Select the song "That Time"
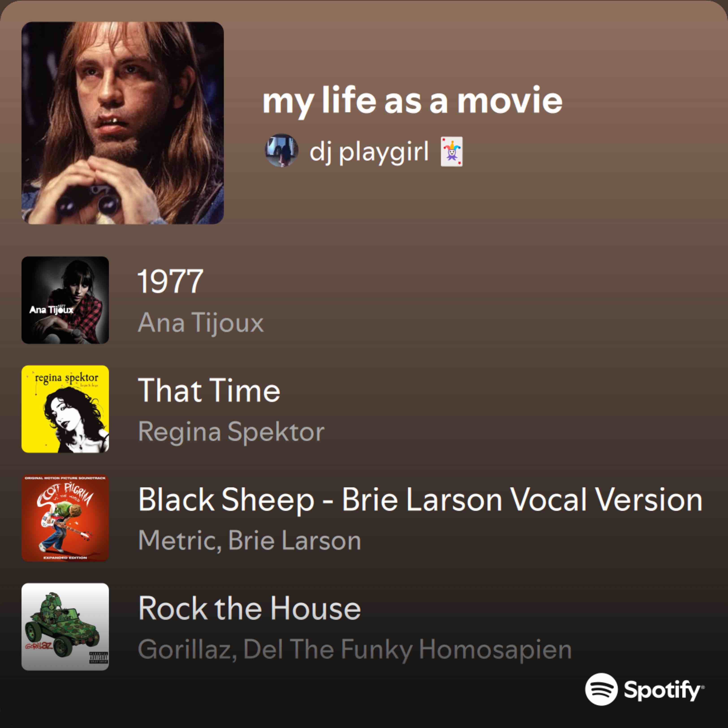Image resolution: width=728 pixels, height=728 pixels. [209, 390]
